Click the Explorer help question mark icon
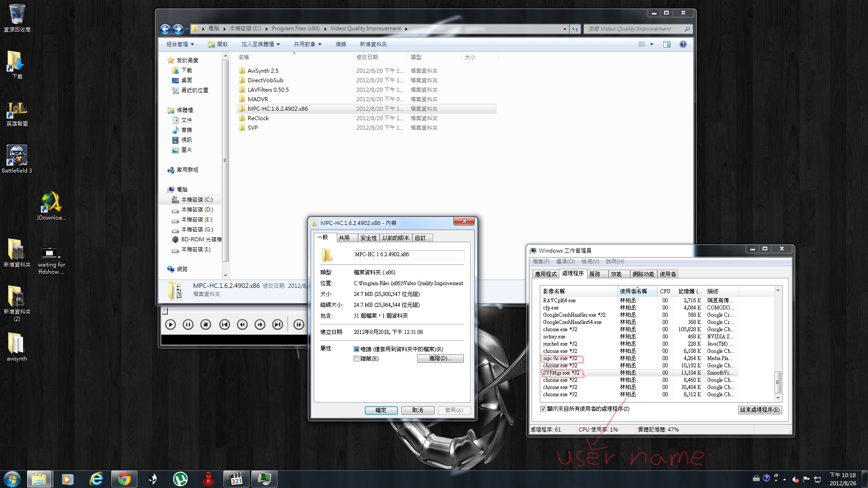Image resolution: width=868 pixels, height=488 pixels. click(683, 44)
